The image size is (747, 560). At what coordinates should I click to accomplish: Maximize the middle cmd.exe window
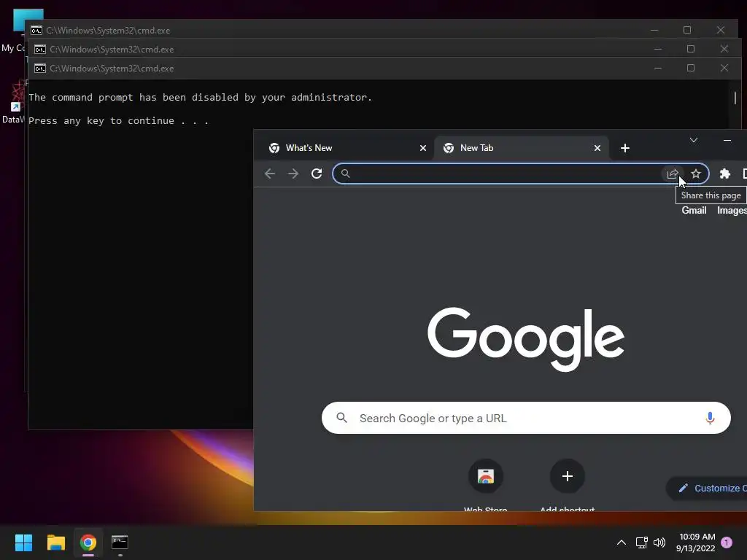tap(691, 49)
